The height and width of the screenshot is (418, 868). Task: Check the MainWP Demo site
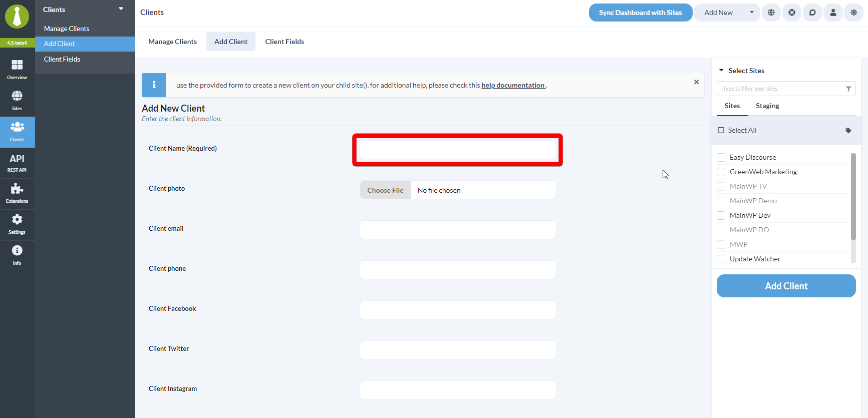(x=721, y=201)
